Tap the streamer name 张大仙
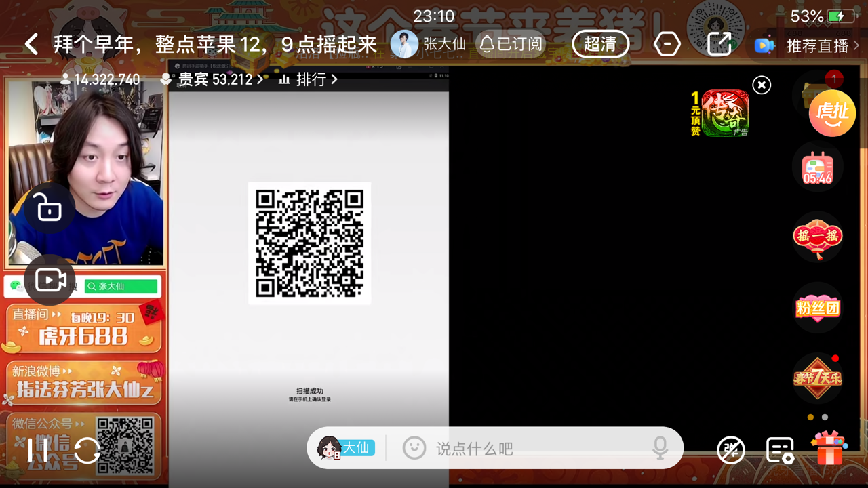This screenshot has width=868, height=488. (x=445, y=45)
